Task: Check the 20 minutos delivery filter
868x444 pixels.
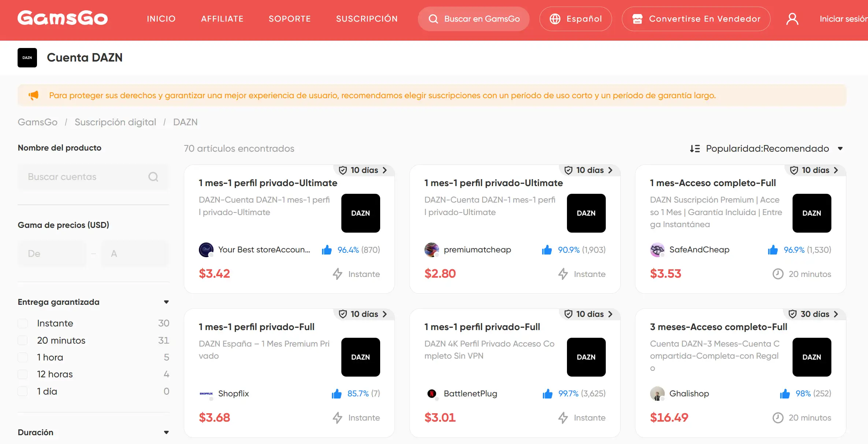Action: pyautogui.click(x=23, y=340)
